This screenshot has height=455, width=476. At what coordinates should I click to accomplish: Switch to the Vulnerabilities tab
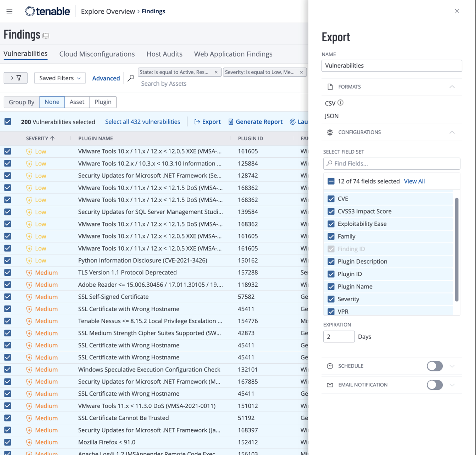(26, 54)
